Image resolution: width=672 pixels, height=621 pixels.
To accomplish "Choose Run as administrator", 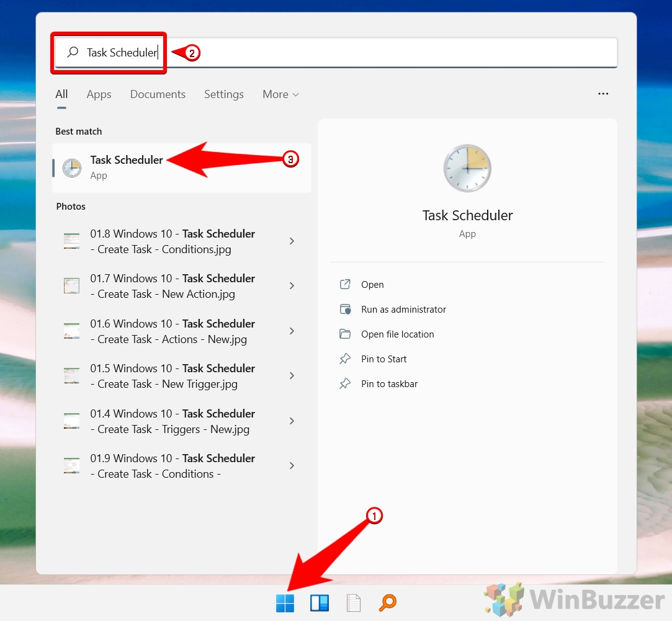I will pyautogui.click(x=404, y=310).
